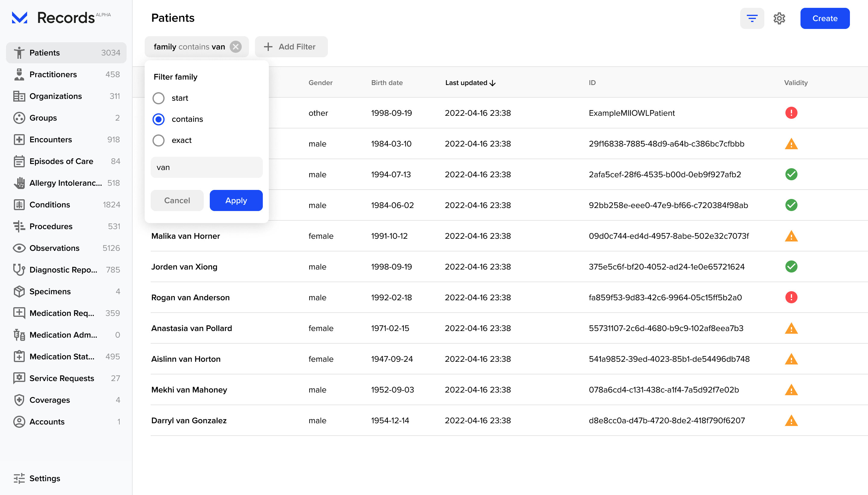Click the Service Requests icon

pos(19,378)
